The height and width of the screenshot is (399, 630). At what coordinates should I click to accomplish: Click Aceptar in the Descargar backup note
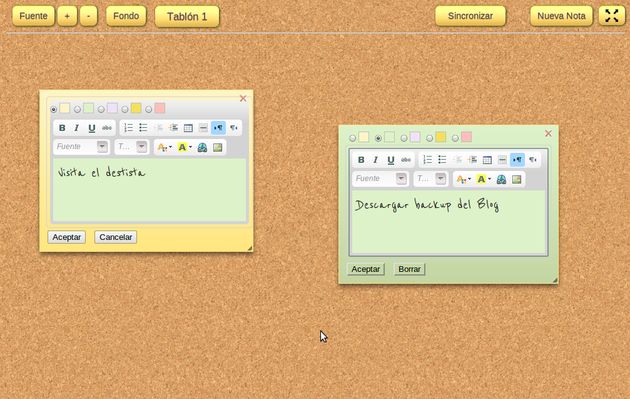366,269
